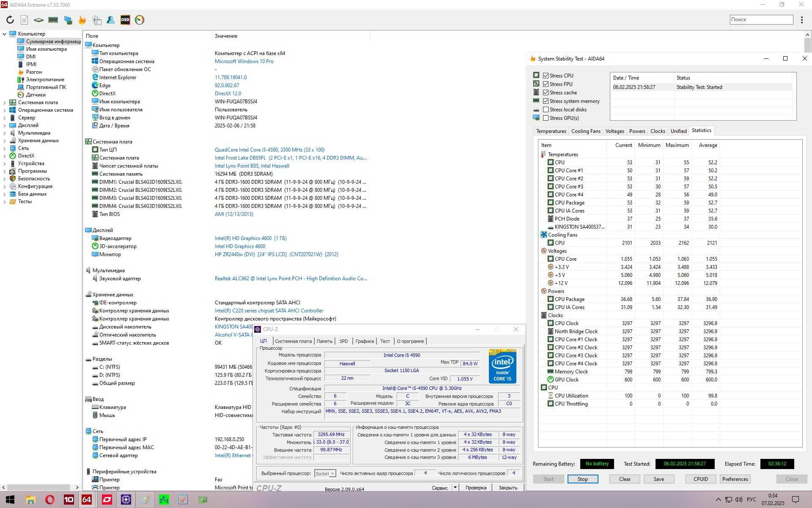This screenshot has width=812, height=508.
Task: Enable Stress local disks checkbox
Action: point(546,109)
